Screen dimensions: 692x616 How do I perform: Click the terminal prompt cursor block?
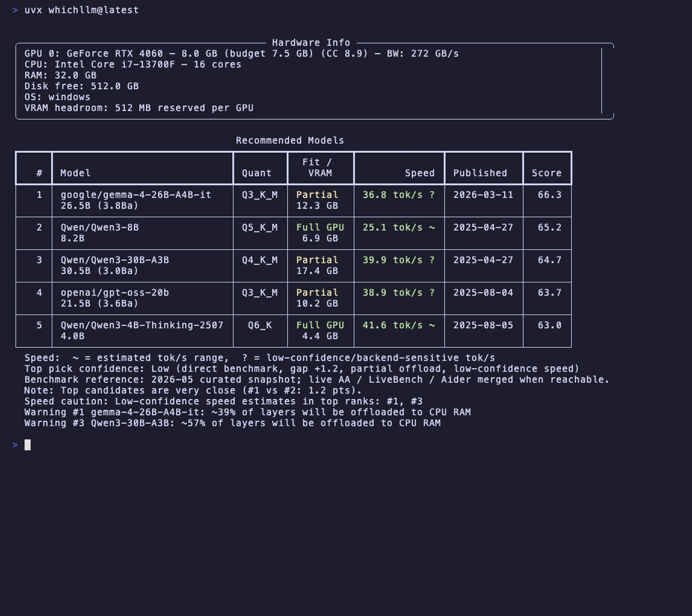27,445
